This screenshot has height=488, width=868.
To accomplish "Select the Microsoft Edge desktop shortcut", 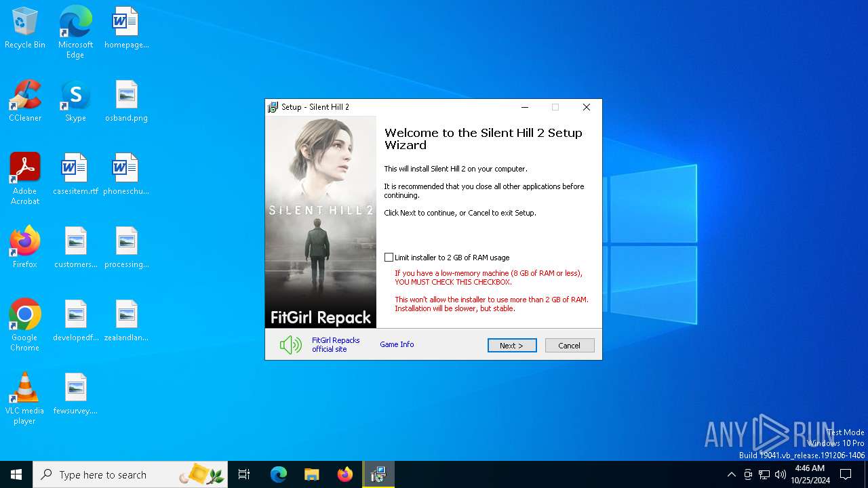I will (75, 33).
